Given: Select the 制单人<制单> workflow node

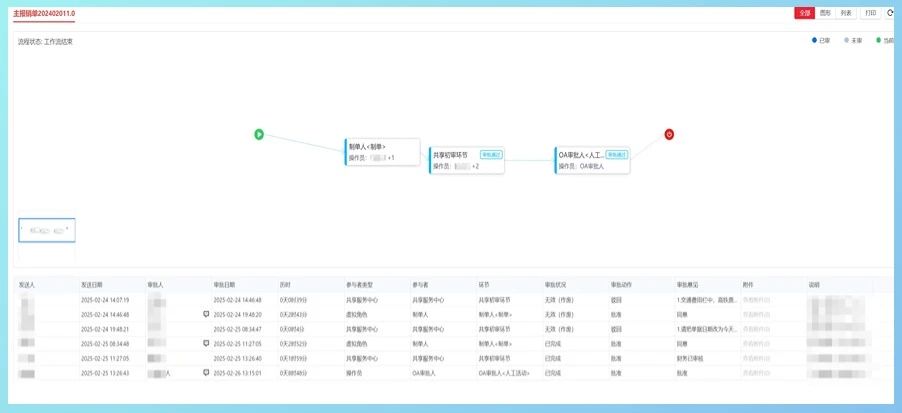Looking at the screenshot, I should pyautogui.click(x=382, y=152).
